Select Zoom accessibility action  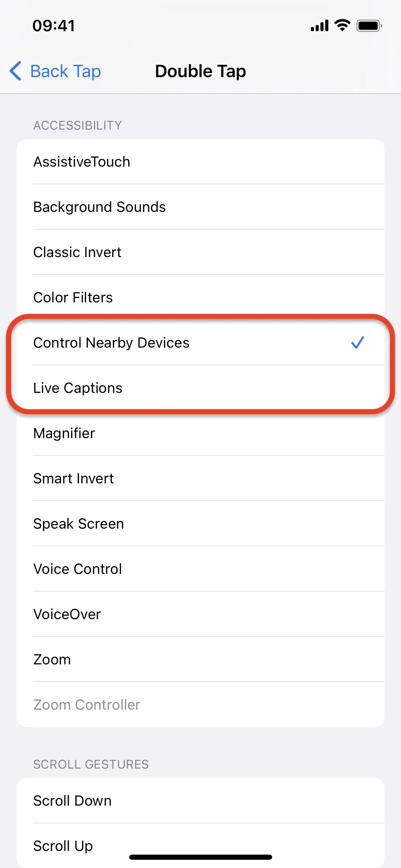coord(200,659)
